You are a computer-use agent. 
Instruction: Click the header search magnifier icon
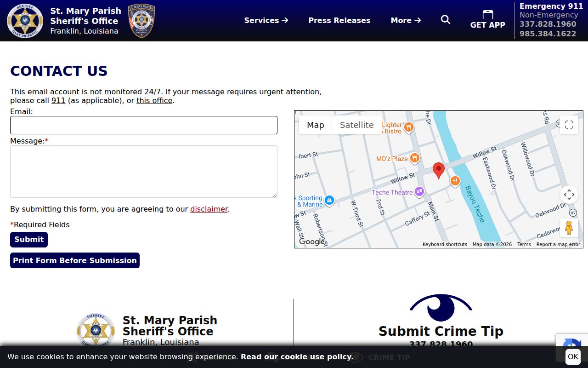[x=446, y=20]
